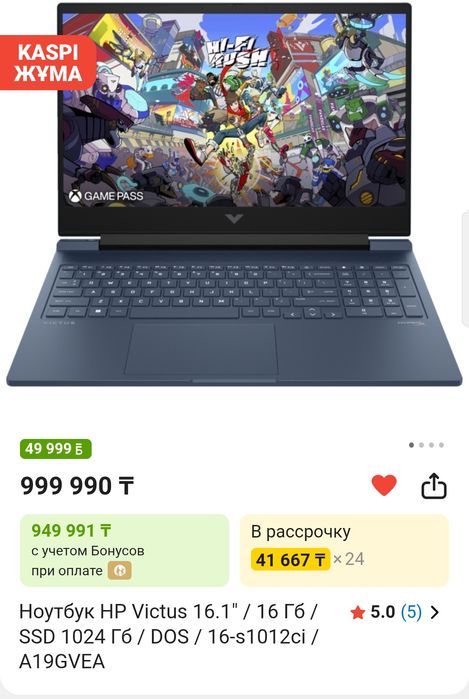The width and height of the screenshot is (469, 699).
Task: Tap the 999 990 ₸ main price
Action: (77, 486)
